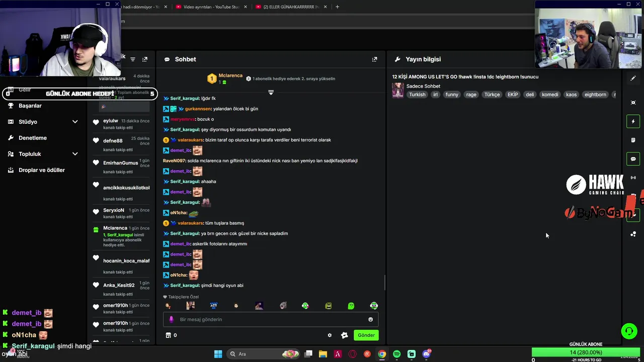Viewport: 644px width, 362px height.
Task: Open File Explorer from the taskbar
Action: (x=323, y=354)
